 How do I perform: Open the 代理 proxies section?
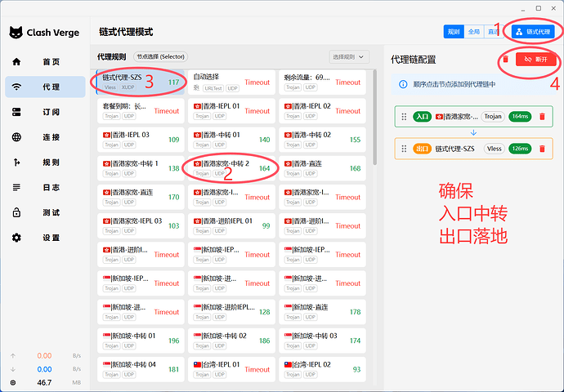[x=45, y=87]
